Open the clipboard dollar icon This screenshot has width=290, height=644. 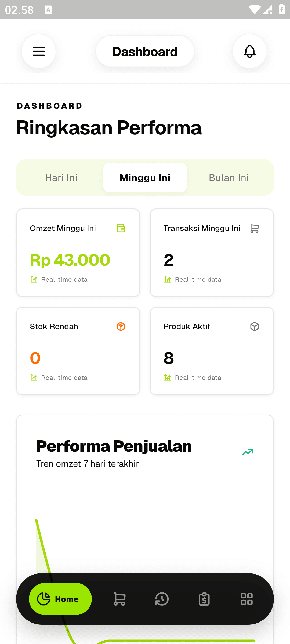(x=204, y=599)
